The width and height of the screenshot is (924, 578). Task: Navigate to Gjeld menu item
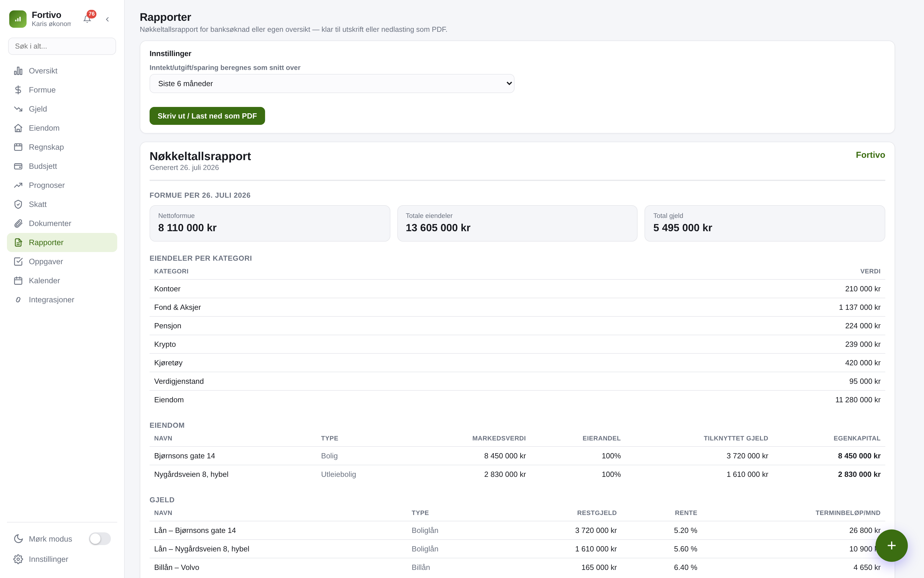pos(62,109)
